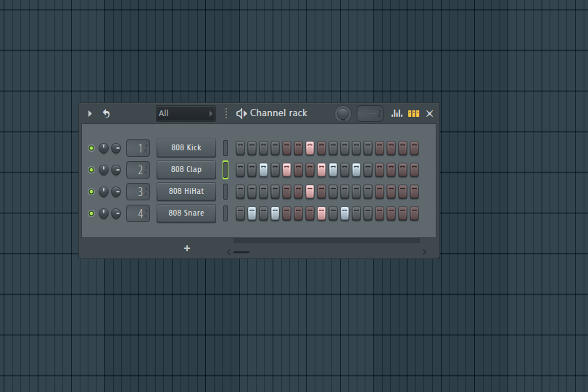Disable the fifth step of 808 Clap

point(286,170)
